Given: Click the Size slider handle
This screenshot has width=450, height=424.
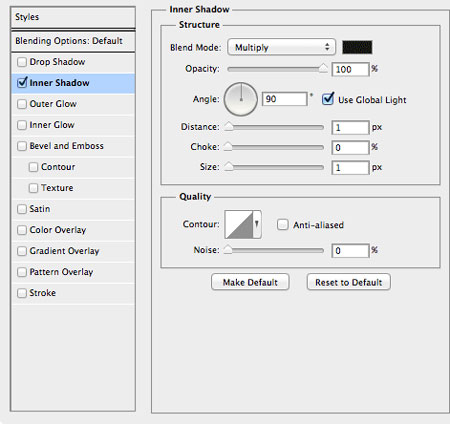Looking at the screenshot, I should point(229,166).
